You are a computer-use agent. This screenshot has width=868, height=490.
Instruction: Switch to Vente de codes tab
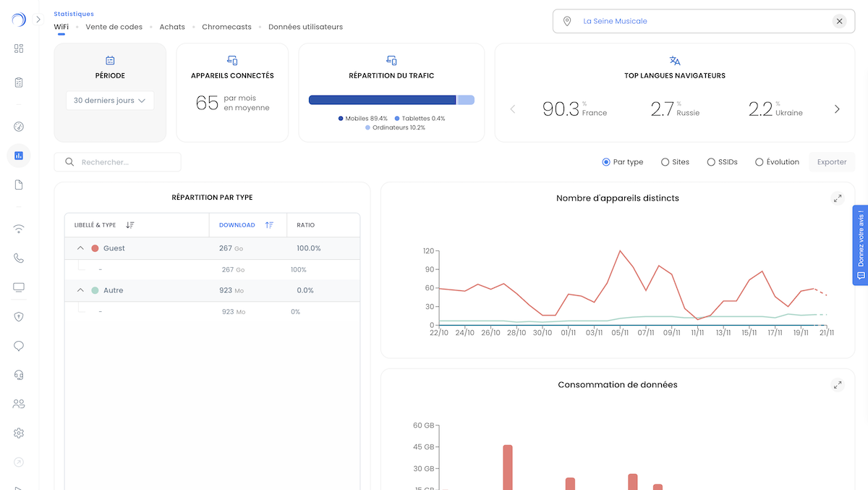[114, 27]
